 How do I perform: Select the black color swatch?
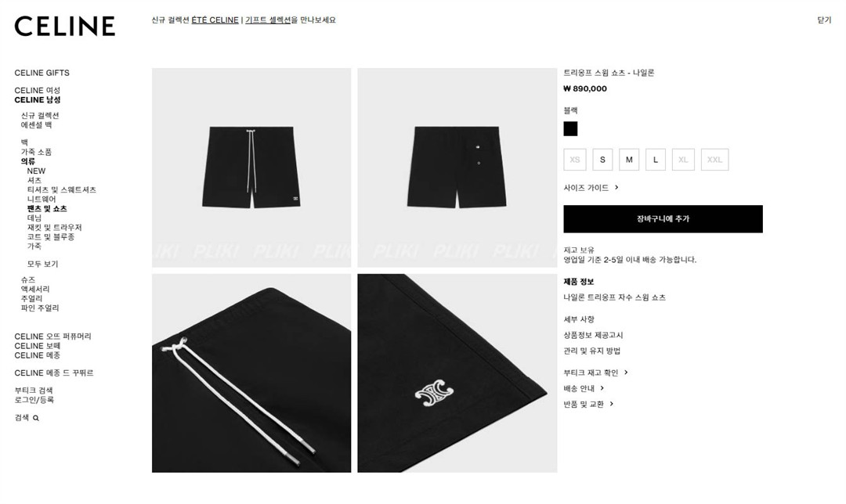point(570,129)
